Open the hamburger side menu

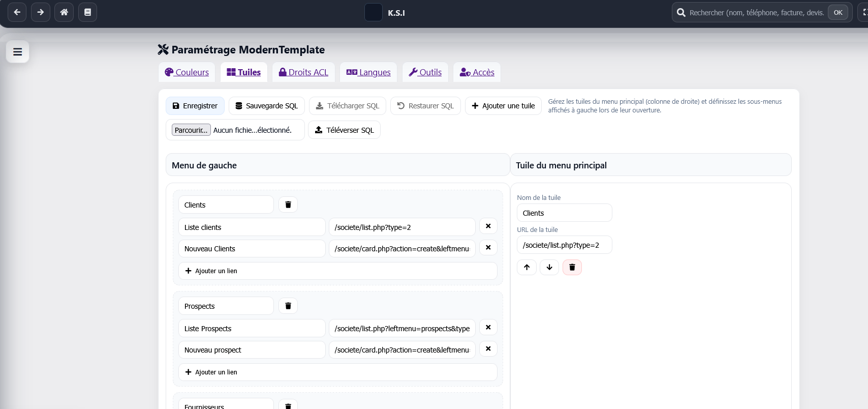tap(17, 52)
